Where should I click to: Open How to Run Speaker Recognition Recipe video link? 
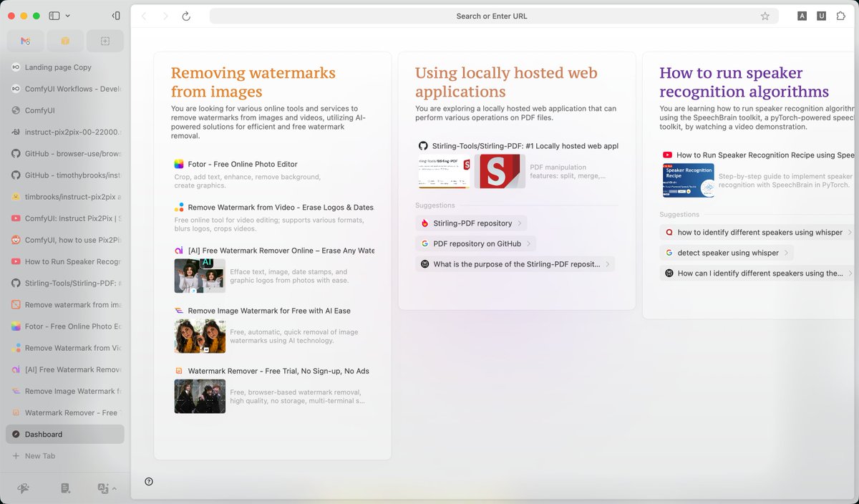click(x=765, y=155)
